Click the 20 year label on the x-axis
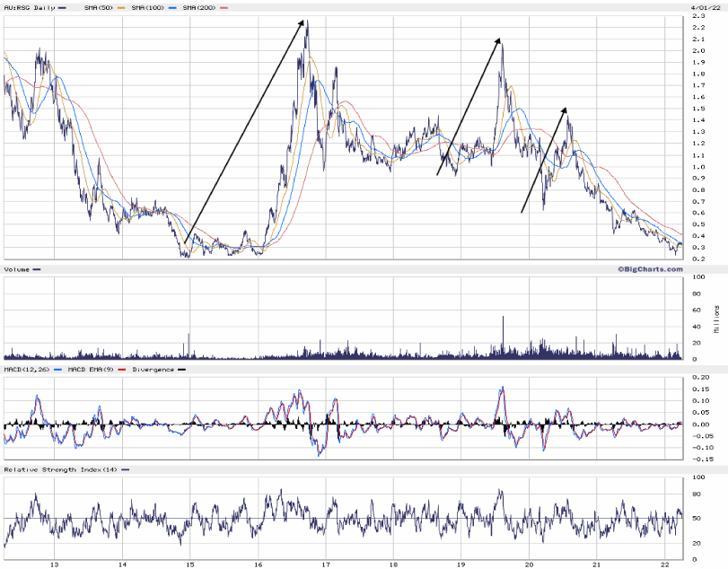728x569 pixels. (530, 564)
